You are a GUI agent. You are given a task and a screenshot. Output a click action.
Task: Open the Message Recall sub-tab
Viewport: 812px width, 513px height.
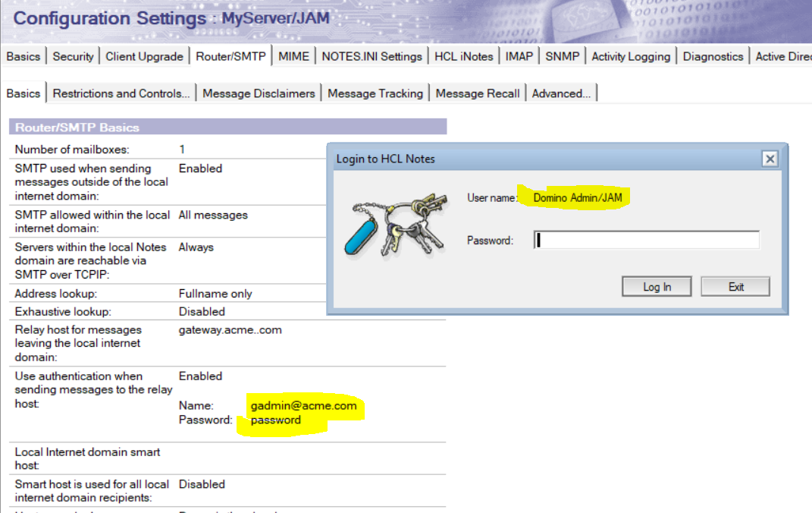coord(478,93)
